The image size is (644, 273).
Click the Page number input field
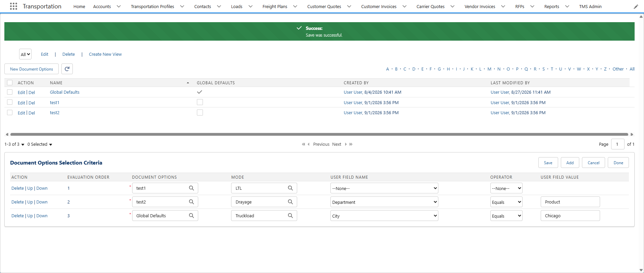pos(618,144)
